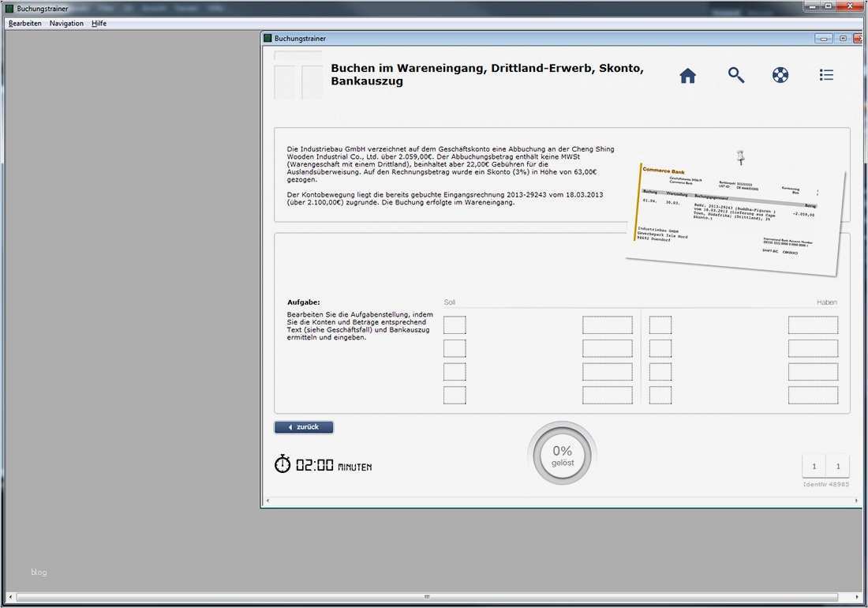Select the right page button labeled 1
The image size is (868, 608).
click(837, 466)
